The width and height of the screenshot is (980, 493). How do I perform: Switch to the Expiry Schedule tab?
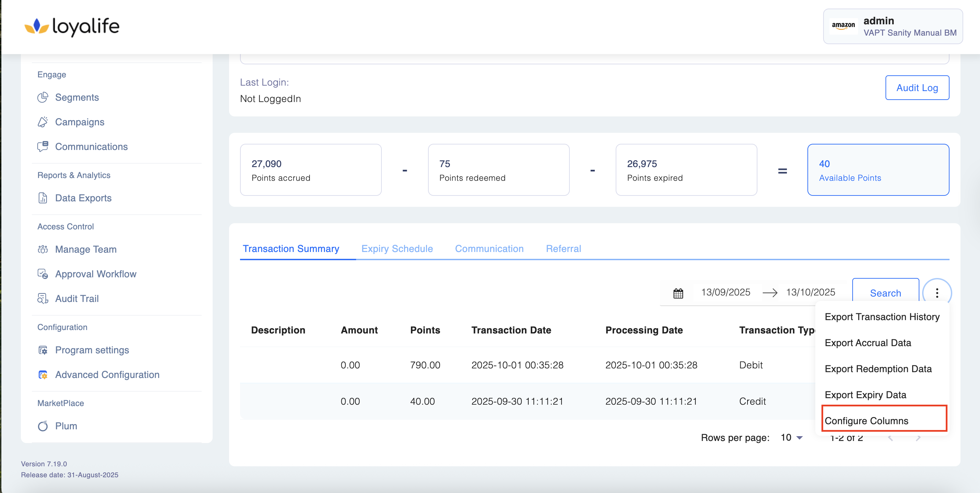(397, 249)
